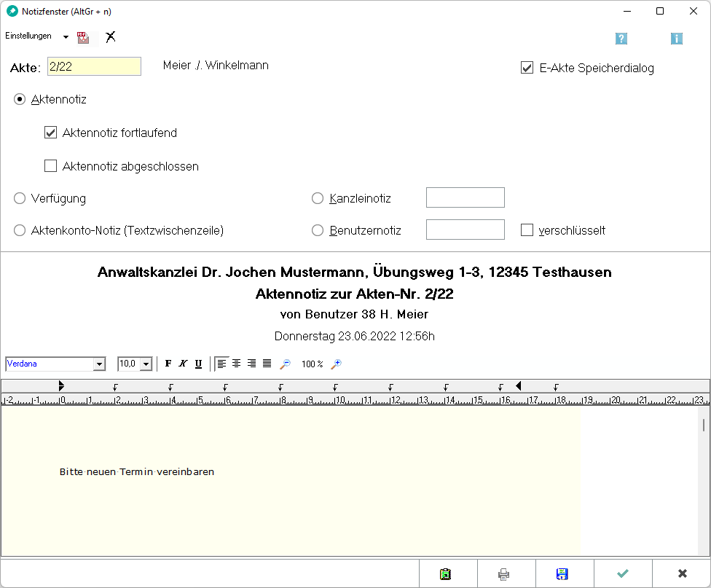Open the info icon

pyautogui.click(x=677, y=39)
